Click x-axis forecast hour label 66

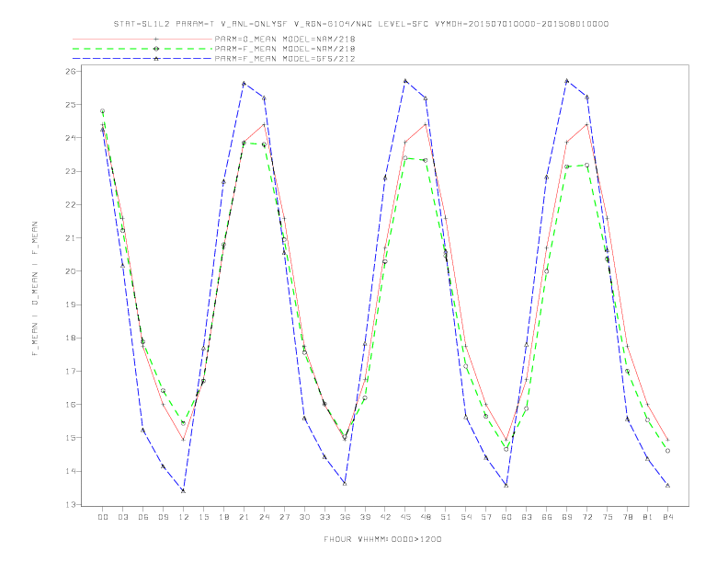547,517
